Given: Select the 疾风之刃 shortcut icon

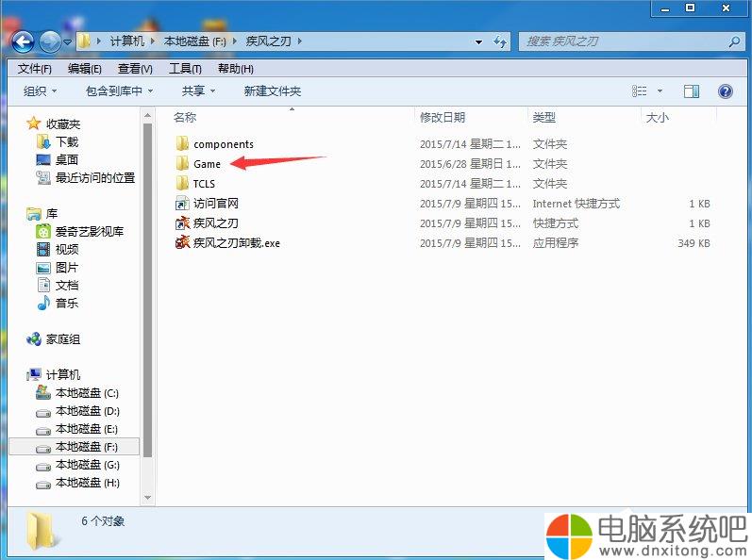Looking at the screenshot, I should 182,222.
